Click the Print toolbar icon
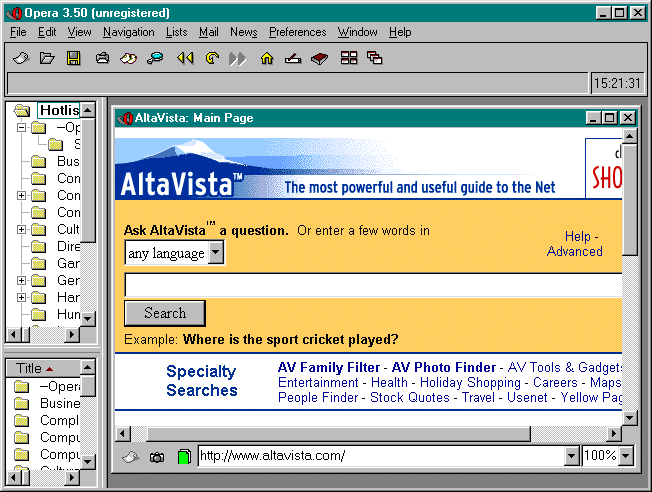Viewport: 652px width, 492px height. click(102, 58)
